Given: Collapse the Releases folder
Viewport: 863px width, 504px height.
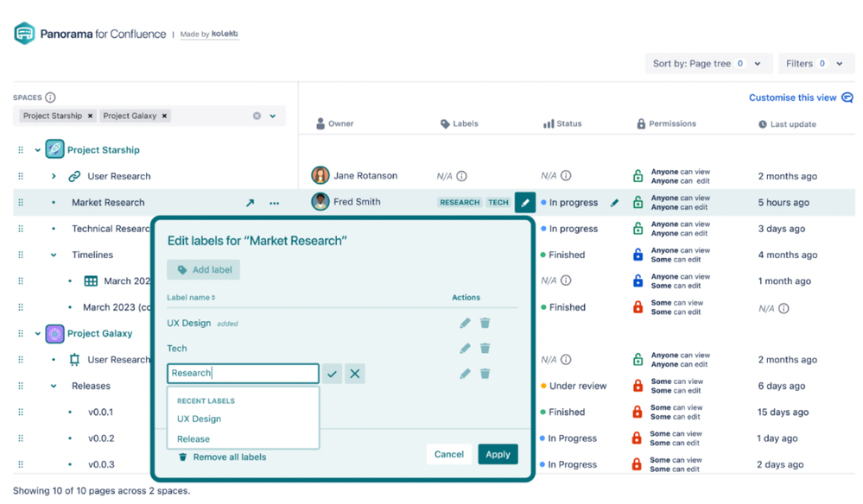Looking at the screenshot, I should (x=54, y=386).
